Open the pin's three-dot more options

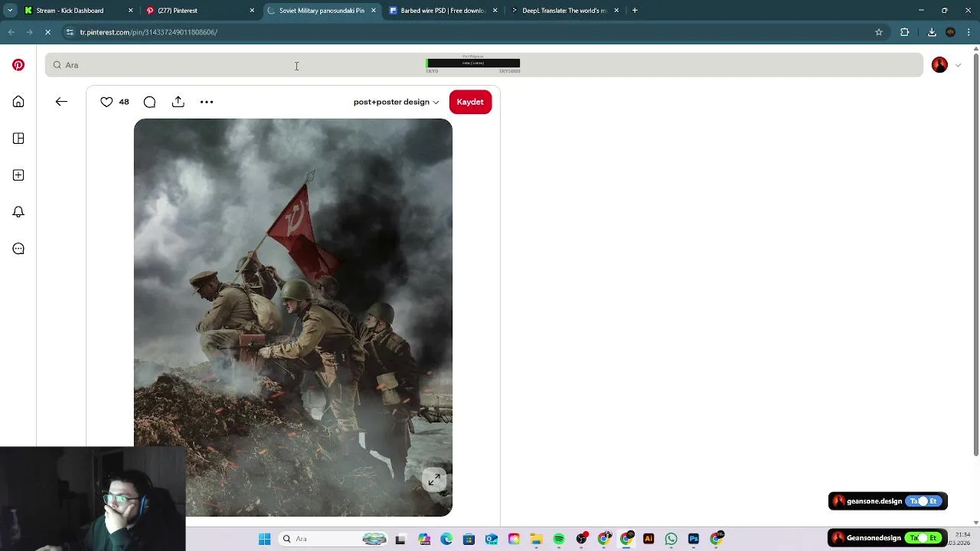point(207,102)
